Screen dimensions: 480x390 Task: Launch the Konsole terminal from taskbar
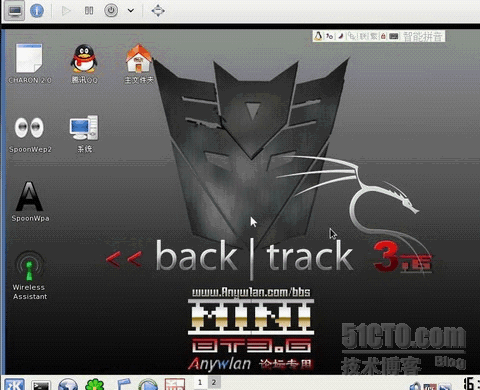pyautogui.click(x=41, y=385)
